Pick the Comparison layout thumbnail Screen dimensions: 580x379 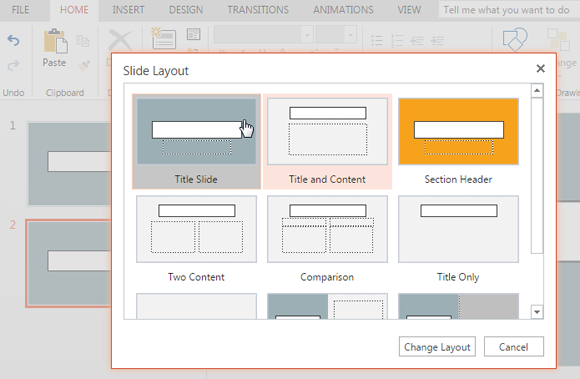click(x=327, y=229)
